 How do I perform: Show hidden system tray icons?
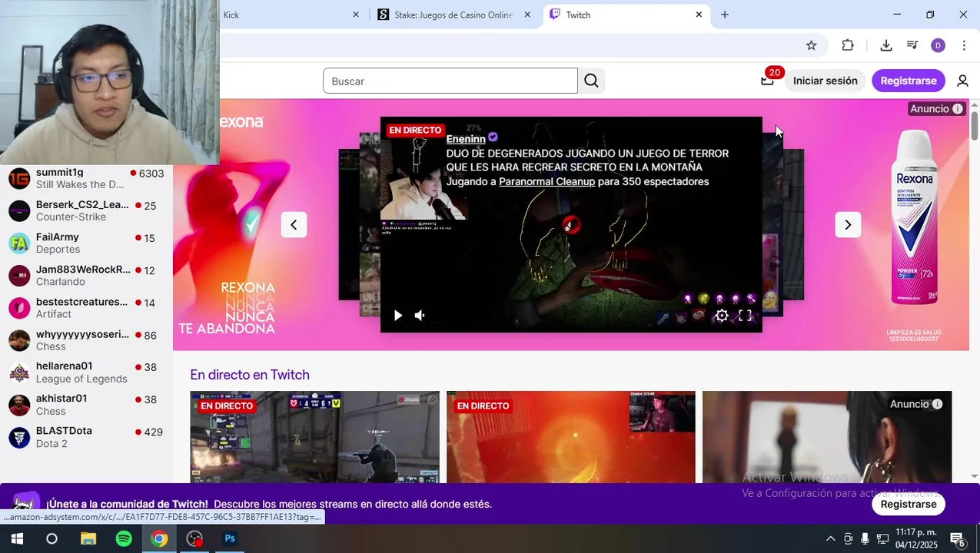830,538
